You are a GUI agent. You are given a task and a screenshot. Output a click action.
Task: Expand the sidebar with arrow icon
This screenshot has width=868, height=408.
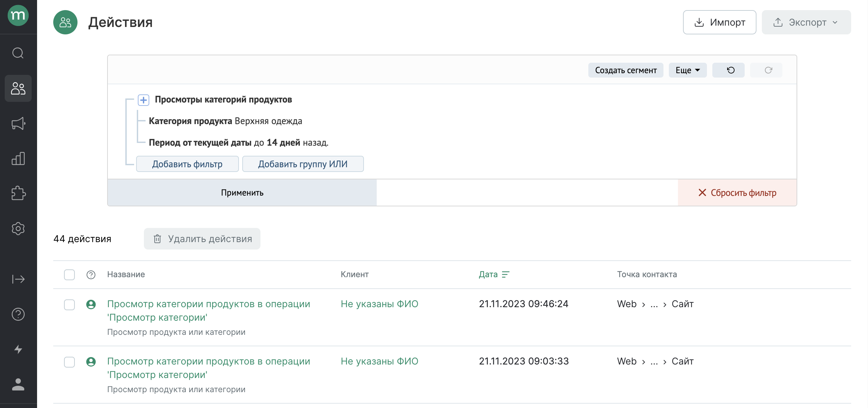(x=18, y=279)
